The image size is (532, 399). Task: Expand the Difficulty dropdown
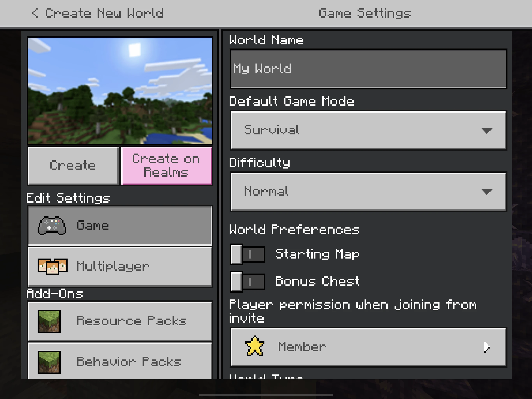click(369, 192)
